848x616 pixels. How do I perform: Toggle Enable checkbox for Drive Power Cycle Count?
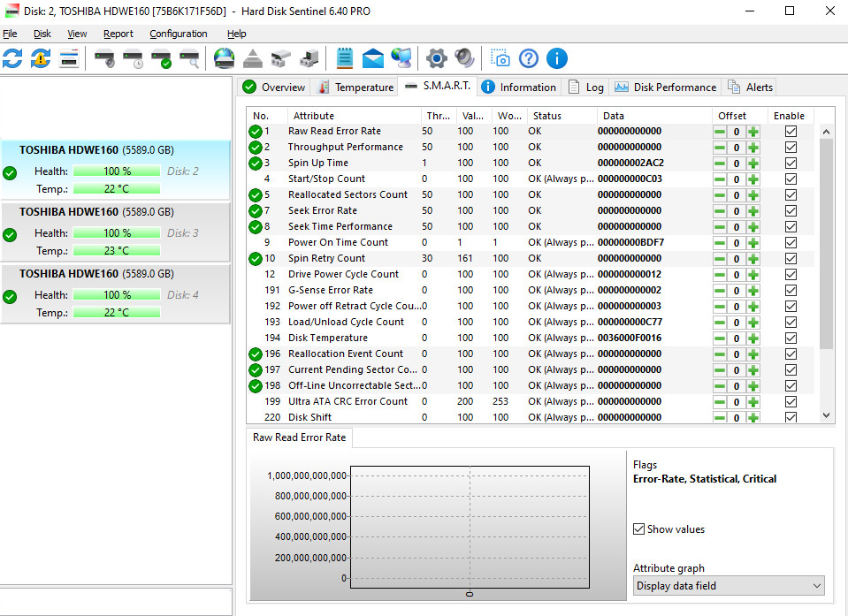pyautogui.click(x=791, y=275)
